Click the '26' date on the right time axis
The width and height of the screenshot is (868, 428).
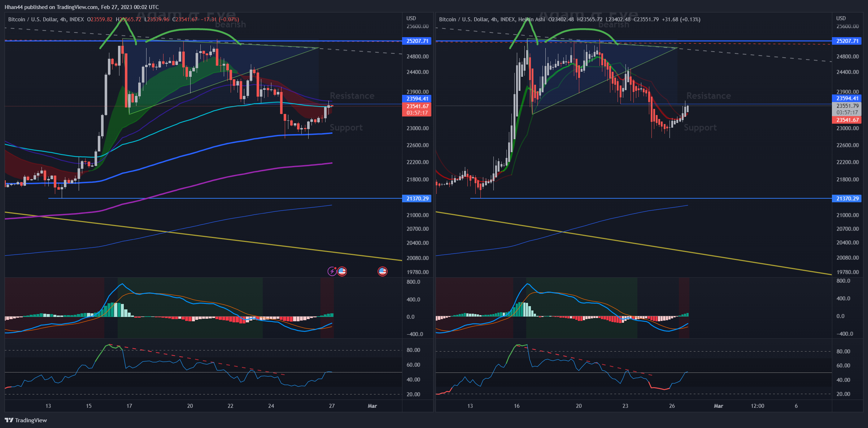(672, 406)
